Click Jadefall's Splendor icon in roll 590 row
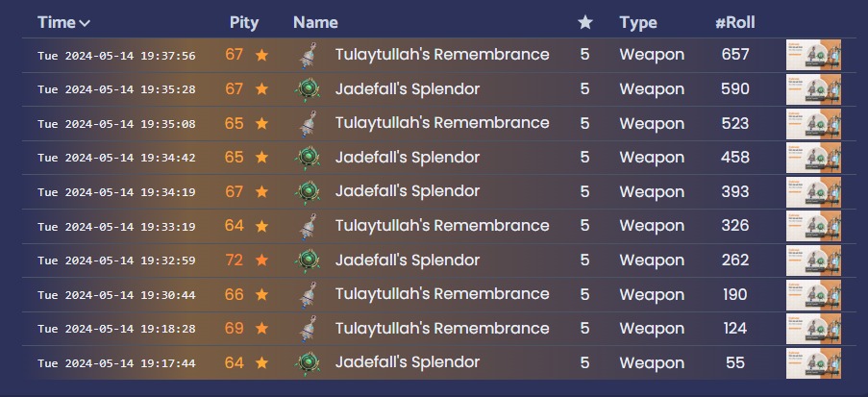The height and width of the screenshot is (397, 868). click(x=308, y=89)
